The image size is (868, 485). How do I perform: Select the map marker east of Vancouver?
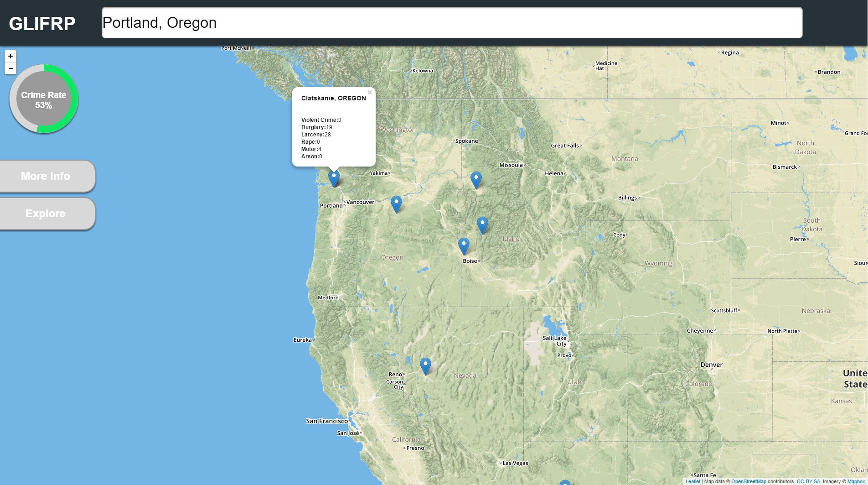(396, 204)
